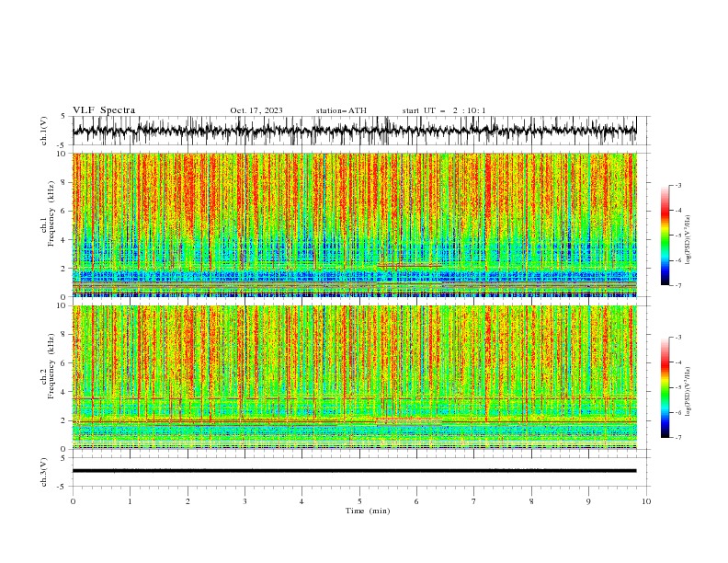This screenshot has width=728, height=563.
Task: Click the 'station=ATH' label
Action: 341,110
